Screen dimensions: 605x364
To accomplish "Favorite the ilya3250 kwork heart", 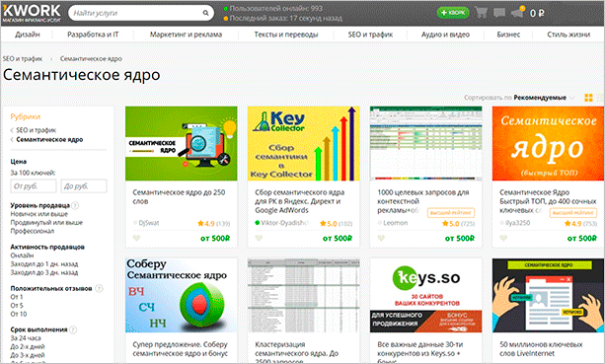I will (x=503, y=238).
